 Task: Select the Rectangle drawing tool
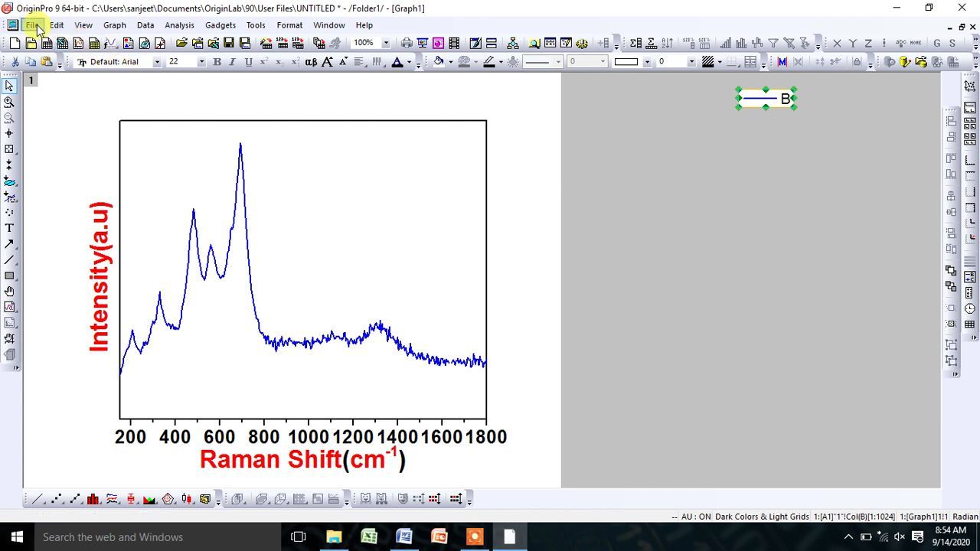coord(9,275)
